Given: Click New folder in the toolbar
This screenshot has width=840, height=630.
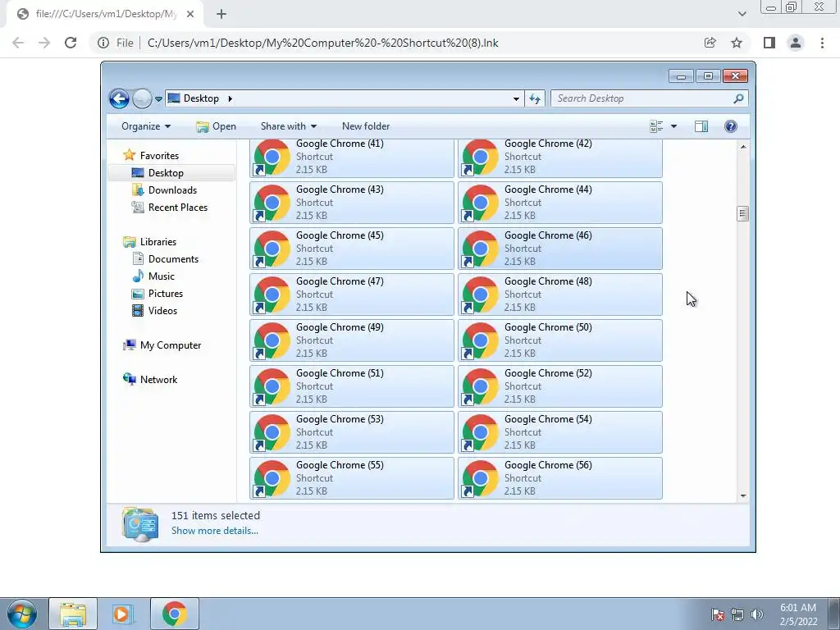Looking at the screenshot, I should [x=366, y=126].
